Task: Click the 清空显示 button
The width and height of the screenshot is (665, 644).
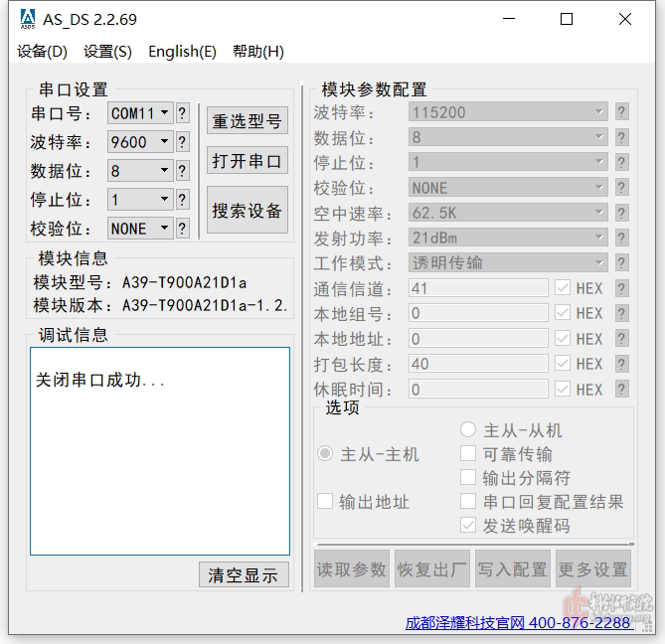Action: click(x=244, y=574)
